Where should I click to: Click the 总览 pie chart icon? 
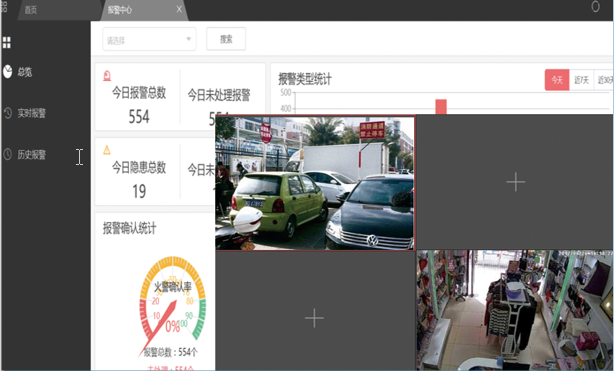click(x=8, y=72)
